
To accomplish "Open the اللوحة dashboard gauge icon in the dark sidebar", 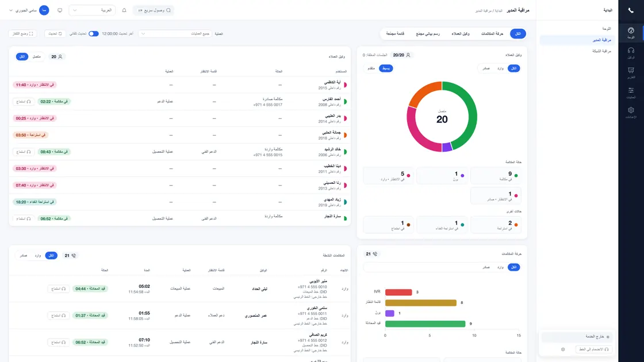I will tap(631, 32).
